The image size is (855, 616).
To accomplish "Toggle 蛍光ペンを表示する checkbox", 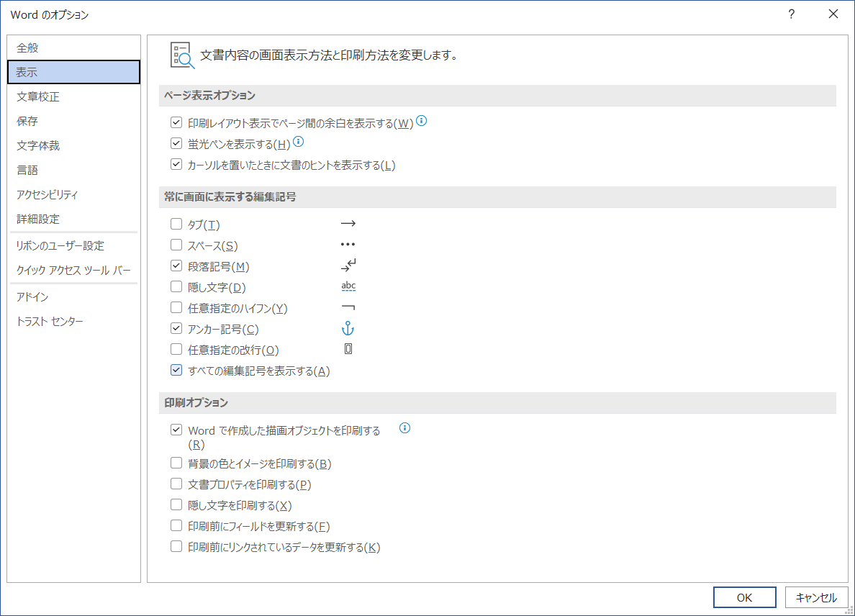I will (176, 143).
